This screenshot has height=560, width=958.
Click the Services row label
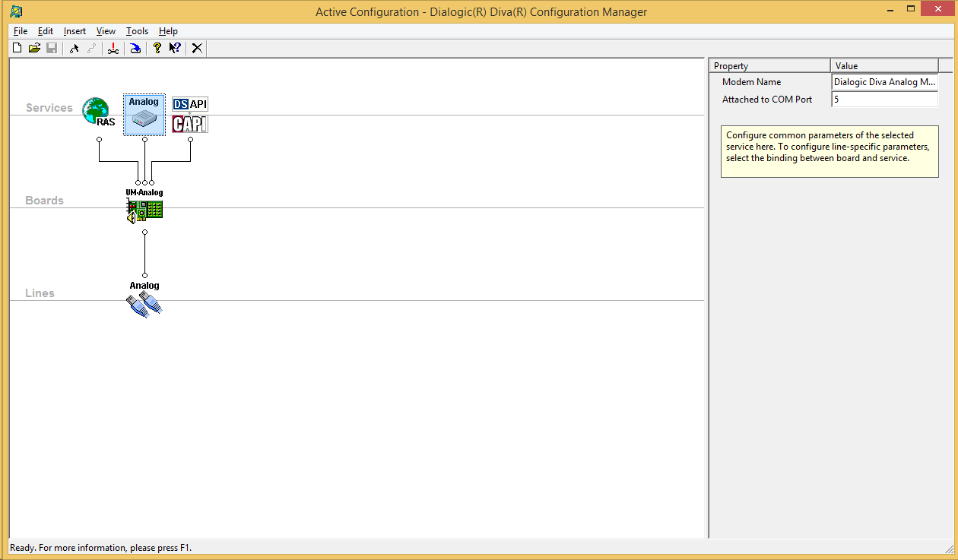(x=49, y=108)
